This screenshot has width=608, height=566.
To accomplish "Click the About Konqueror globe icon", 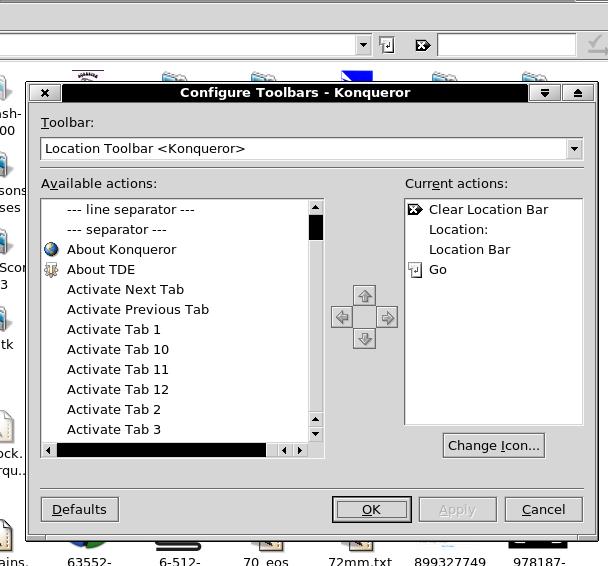I will tap(51, 249).
